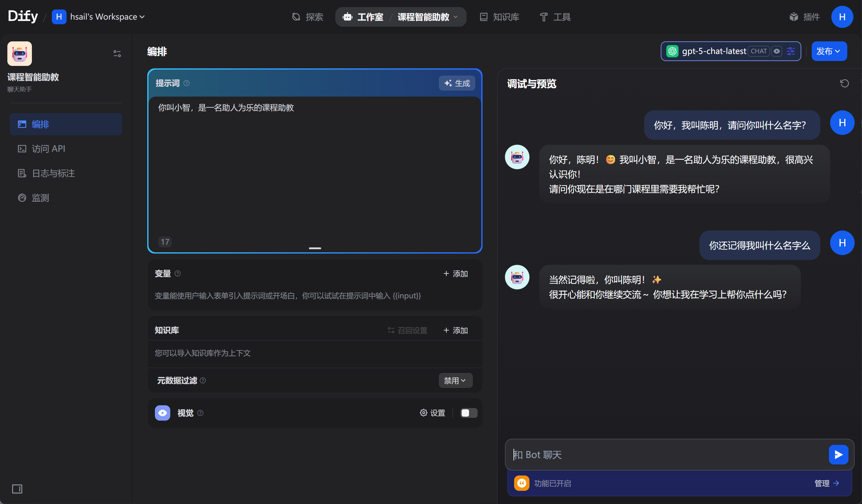The width and height of the screenshot is (862, 504).
Task: Open the Dify logo home link
Action: 23,17
